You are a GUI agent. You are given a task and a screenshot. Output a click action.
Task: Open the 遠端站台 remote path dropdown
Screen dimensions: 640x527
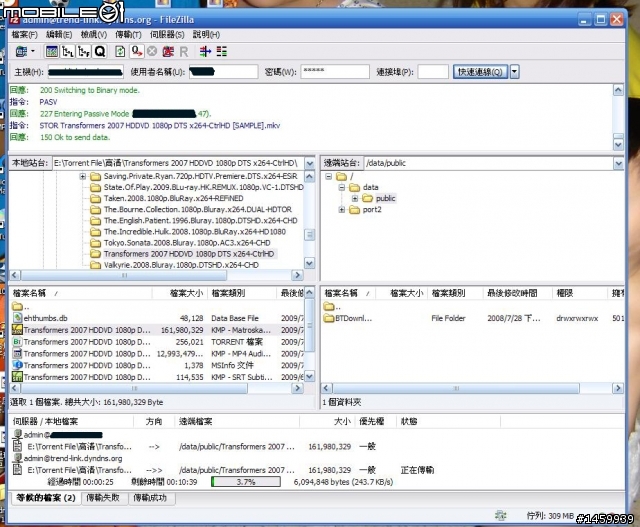[618, 163]
